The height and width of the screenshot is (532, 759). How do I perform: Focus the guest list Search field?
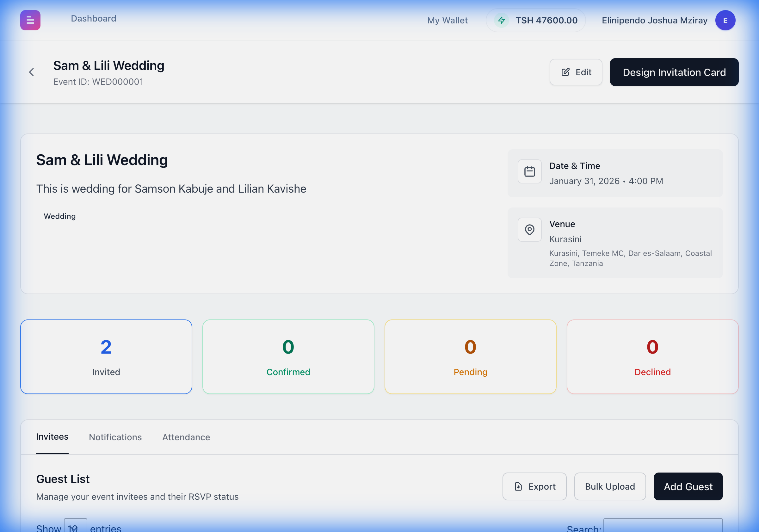pos(663,526)
